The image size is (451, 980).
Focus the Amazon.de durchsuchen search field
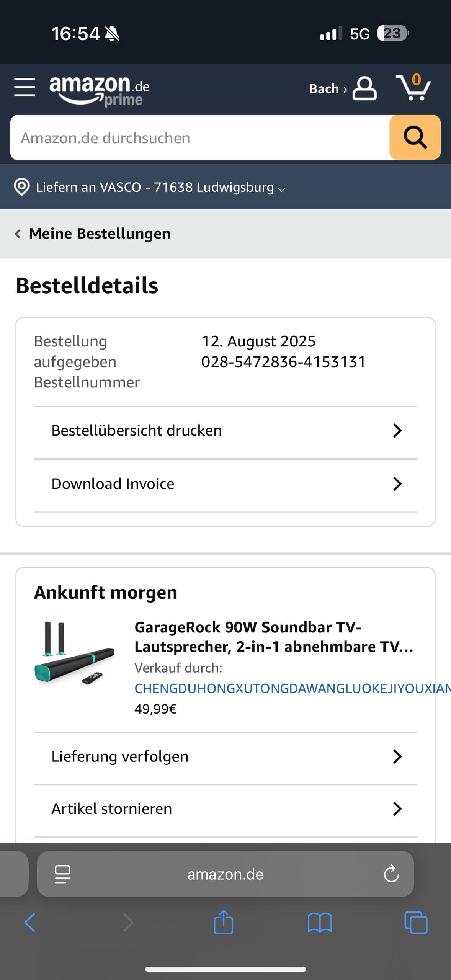[200, 137]
